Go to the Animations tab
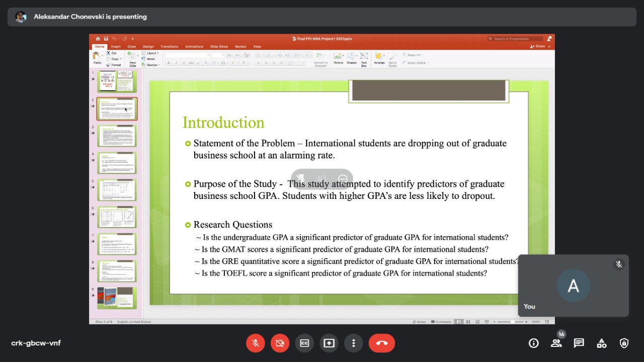The width and height of the screenshot is (644, 362). pyautogui.click(x=194, y=47)
